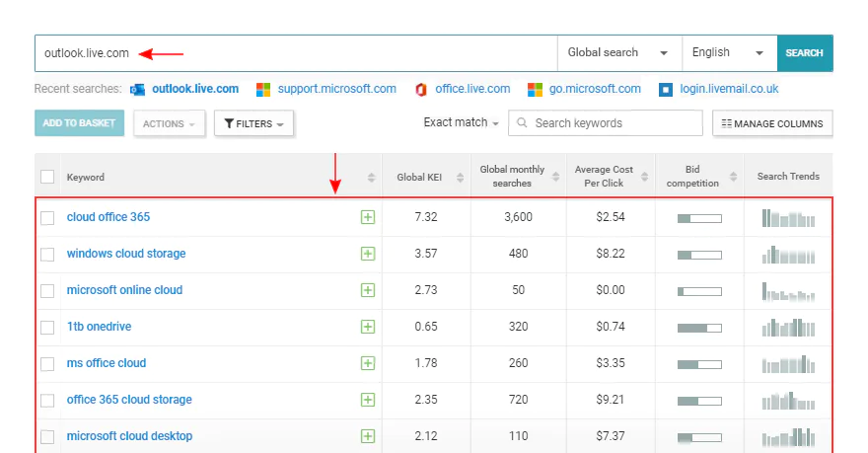Image resolution: width=868 pixels, height=453 pixels.
Task: Click the Search button
Action: [x=804, y=53]
